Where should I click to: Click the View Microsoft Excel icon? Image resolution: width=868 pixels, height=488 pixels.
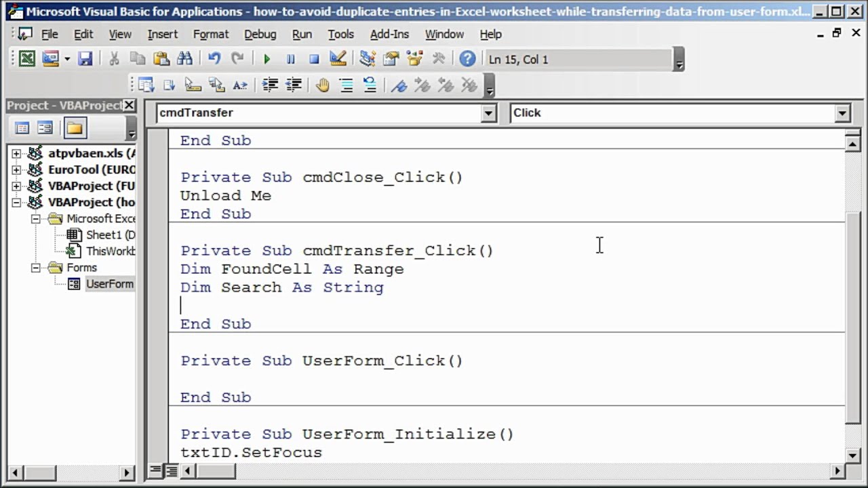[26, 59]
